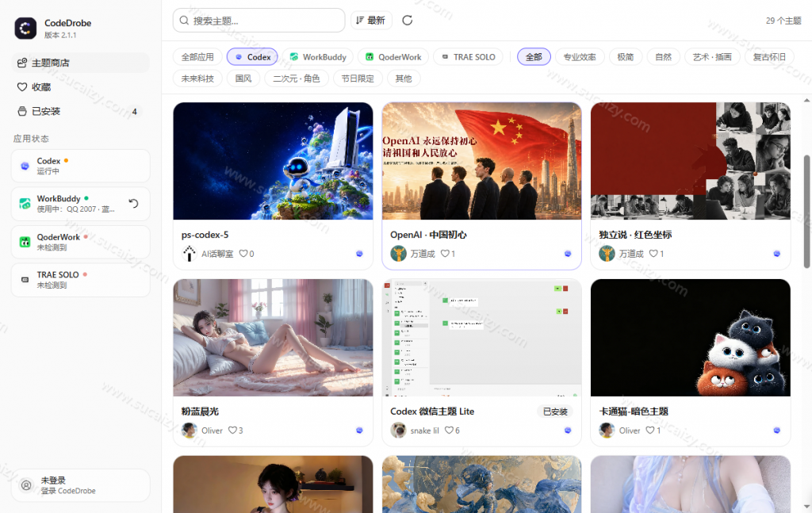Screen dimensions: 812x513
Task: Open the 卡通猫-暗色主题 thumbnail
Action: 691,338
